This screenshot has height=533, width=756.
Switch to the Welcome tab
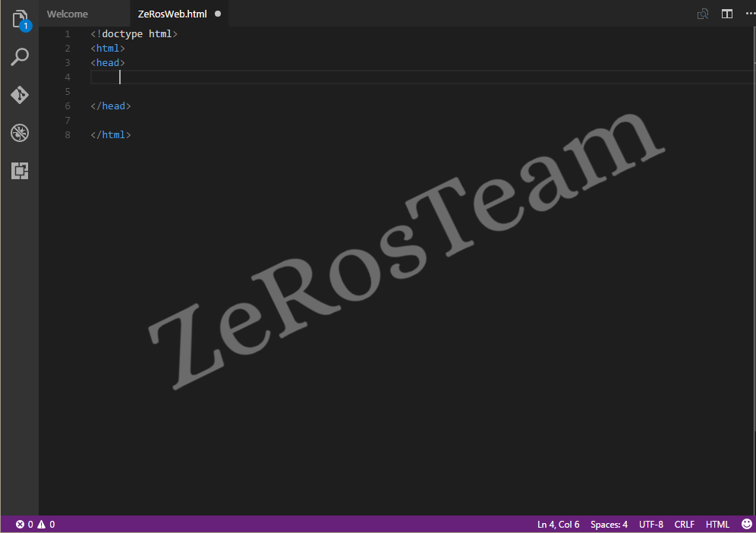[68, 14]
